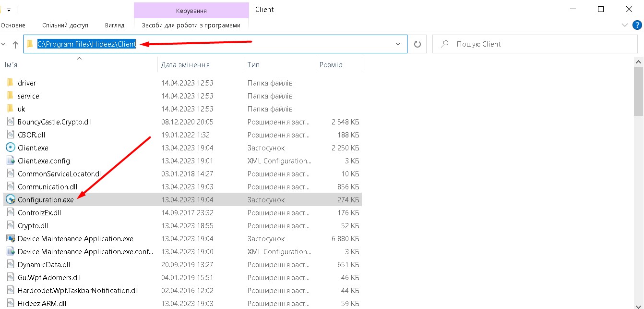Select the driver folder icon

pyautogui.click(x=10, y=83)
